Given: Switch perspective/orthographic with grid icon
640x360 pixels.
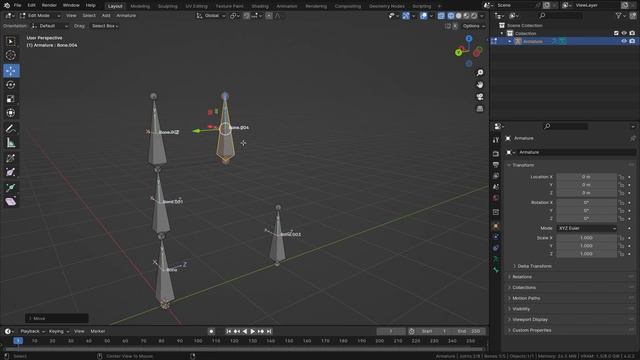Looking at the screenshot, I should [x=480, y=109].
